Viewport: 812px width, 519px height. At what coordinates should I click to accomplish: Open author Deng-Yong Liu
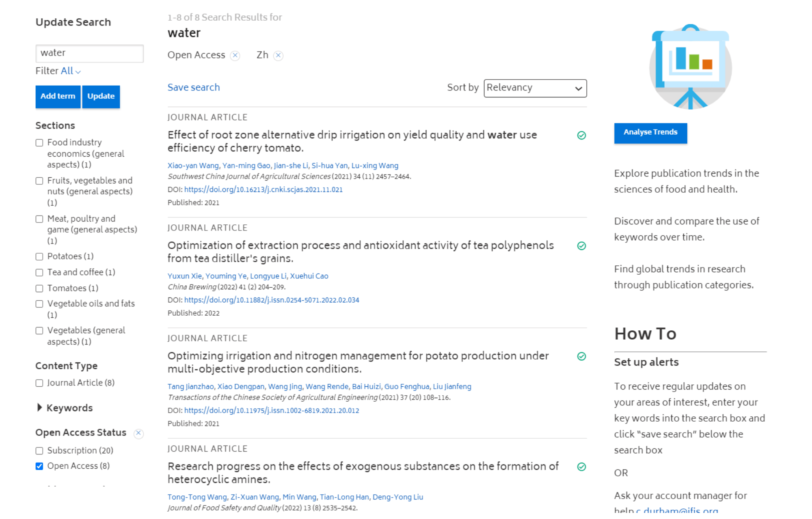tap(398, 497)
